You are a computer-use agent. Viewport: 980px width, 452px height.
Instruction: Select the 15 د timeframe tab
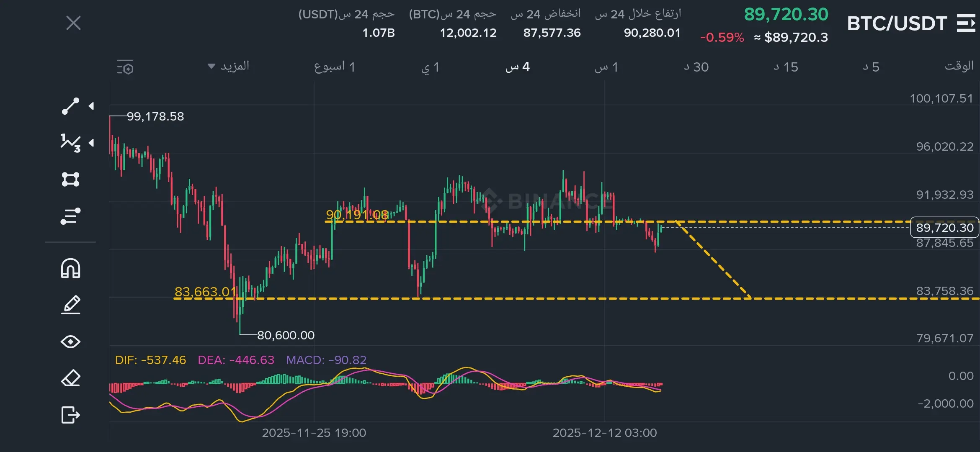pos(786,67)
